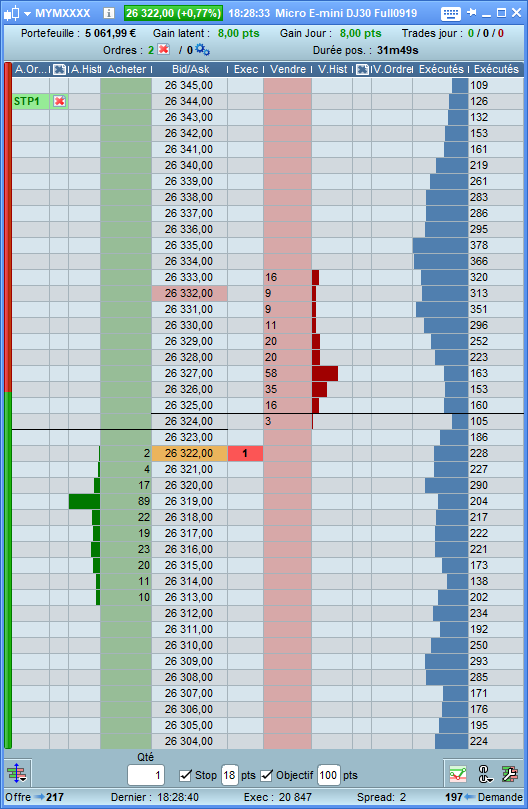Click the 26 345,00 price row
The image size is (528, 809).
(x=189, y=85)
